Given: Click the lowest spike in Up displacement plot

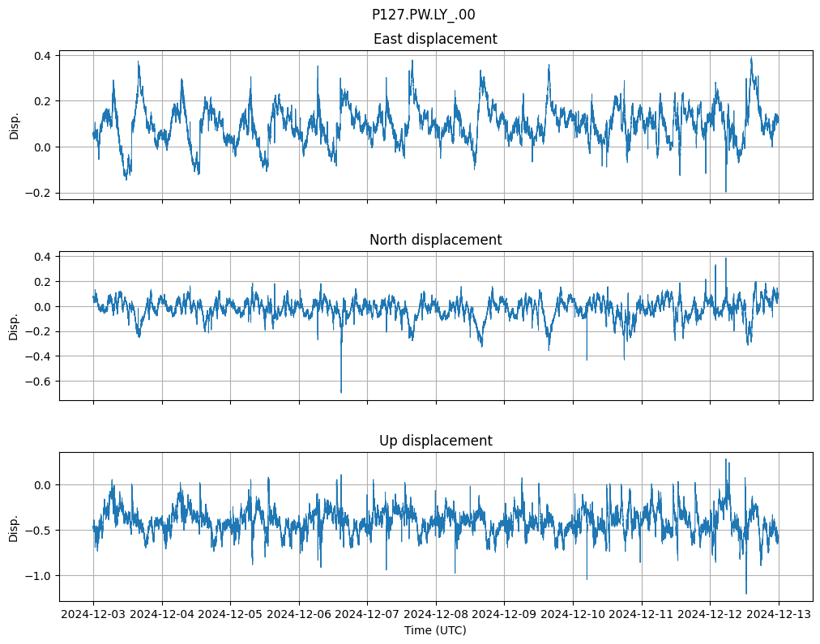Looking at the screenshot, I should [746, 592].
